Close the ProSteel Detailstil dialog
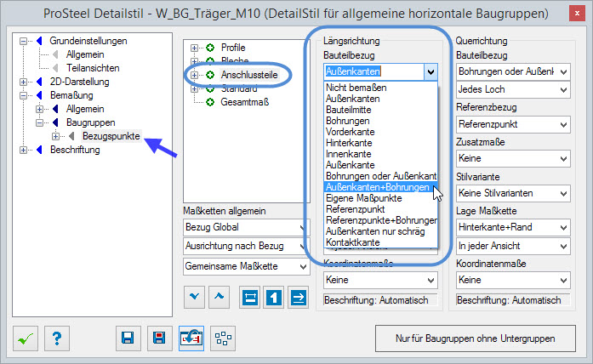 coord(577,14)
